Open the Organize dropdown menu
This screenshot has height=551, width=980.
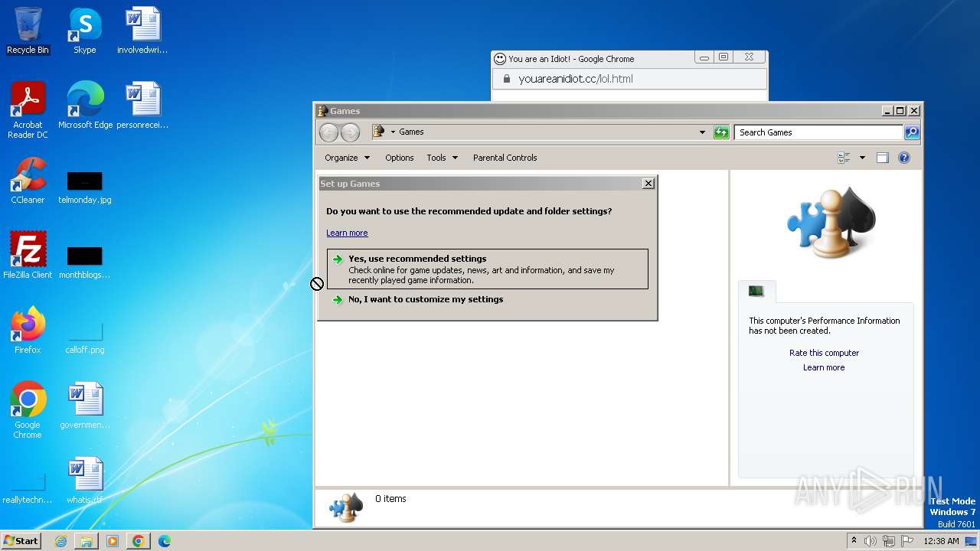click(x=347, y=158)
